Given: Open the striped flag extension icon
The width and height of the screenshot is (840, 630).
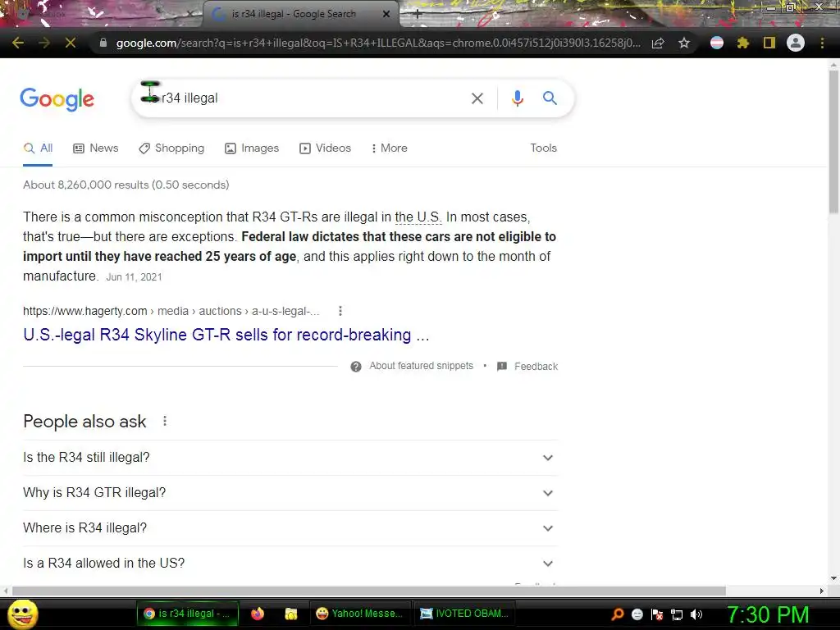Looking at the screenshot, I should click(717, 43).
